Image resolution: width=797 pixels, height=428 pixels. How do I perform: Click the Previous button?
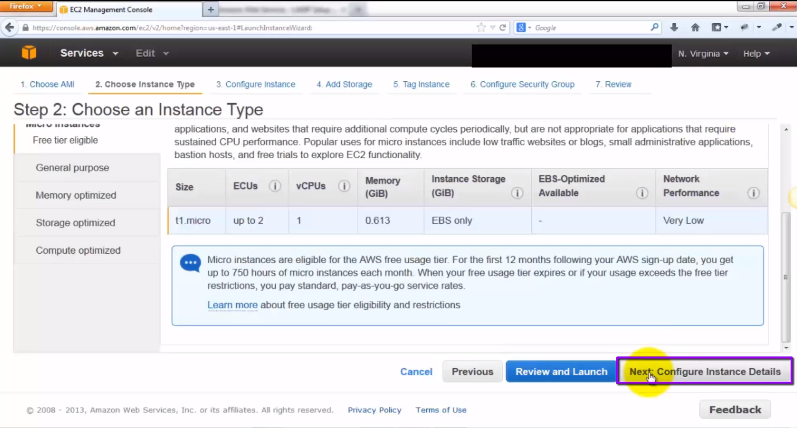click(472, 372)
